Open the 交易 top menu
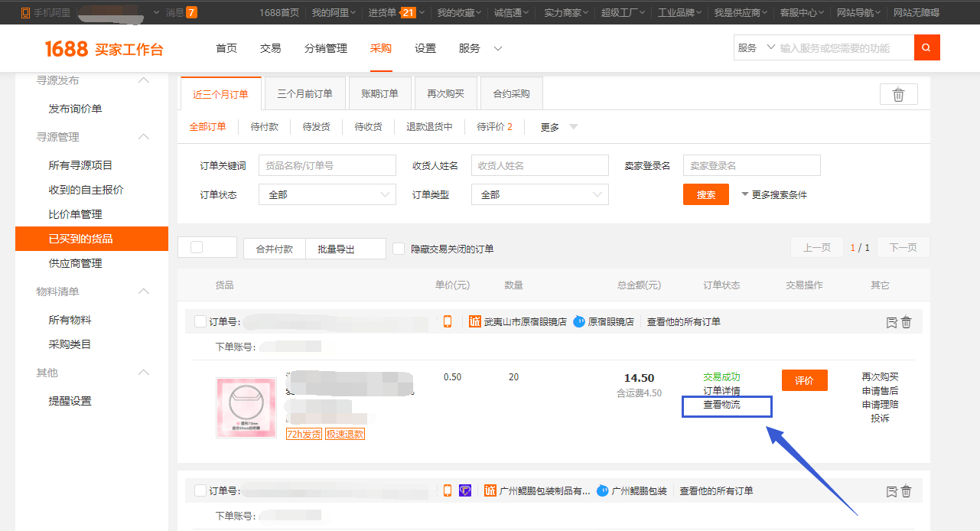Viewport: 980px width, 531px height. click(271, 48)
